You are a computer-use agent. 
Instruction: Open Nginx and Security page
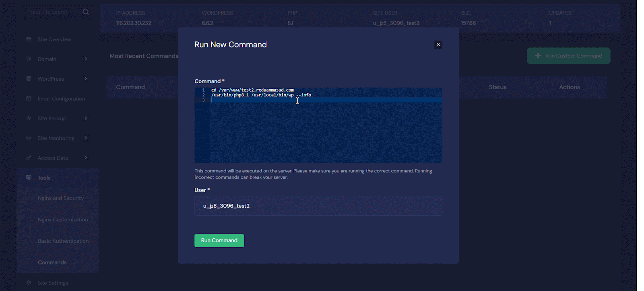click(61, 198)
